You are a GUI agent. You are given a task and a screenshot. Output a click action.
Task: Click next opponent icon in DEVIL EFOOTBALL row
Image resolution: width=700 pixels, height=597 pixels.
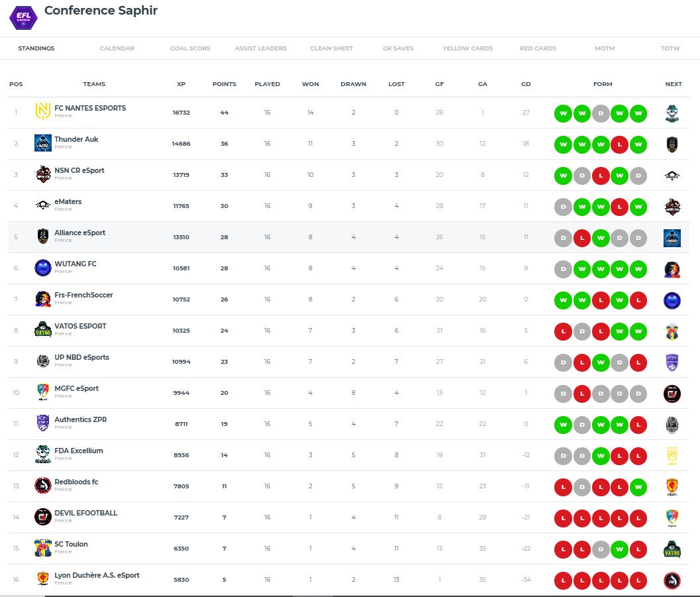point(672,518)
